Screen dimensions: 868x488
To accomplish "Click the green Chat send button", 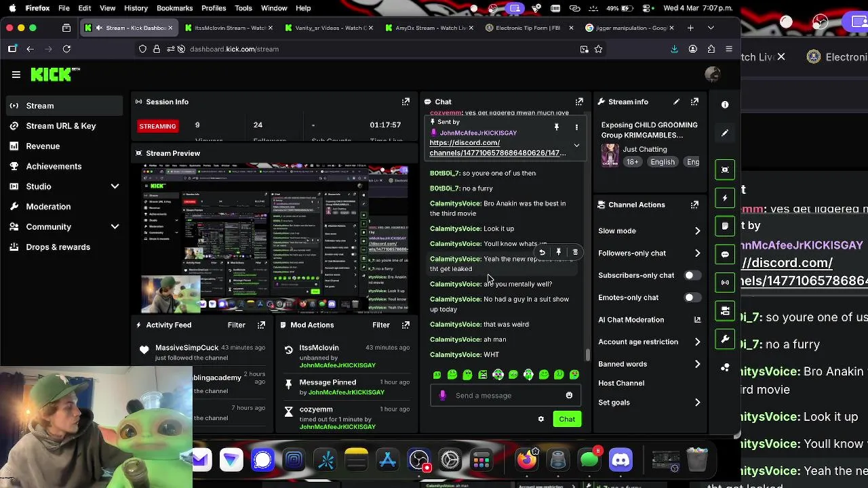I will (x=567, y=419).
